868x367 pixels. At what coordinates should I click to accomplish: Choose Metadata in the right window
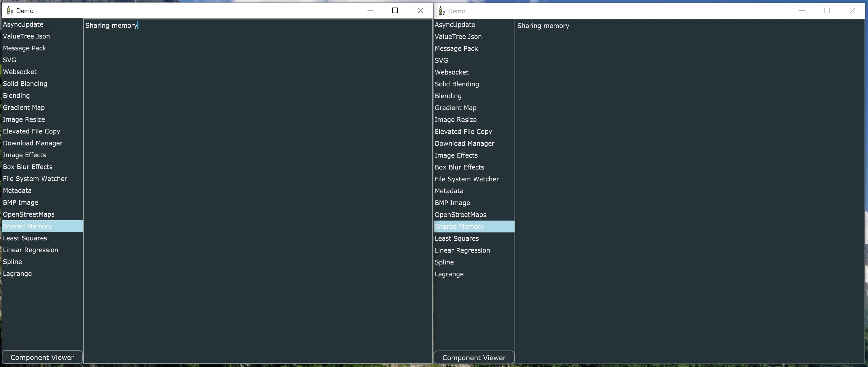474,191
